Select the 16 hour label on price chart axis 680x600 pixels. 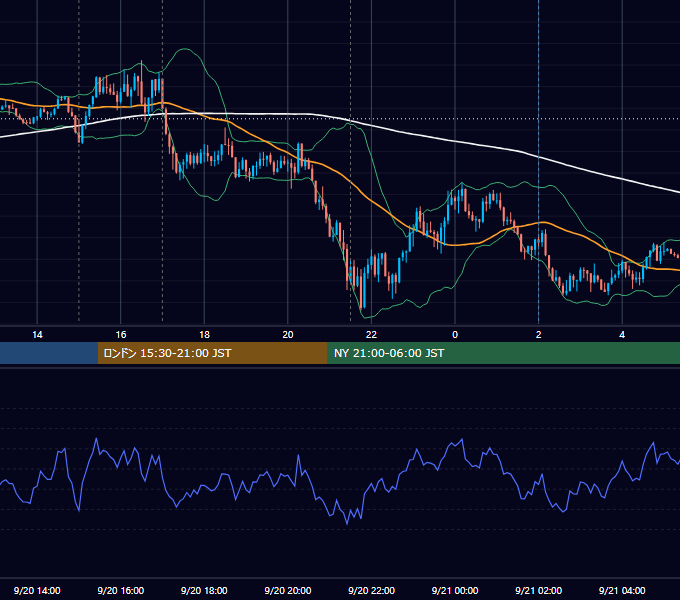point(121,335)
